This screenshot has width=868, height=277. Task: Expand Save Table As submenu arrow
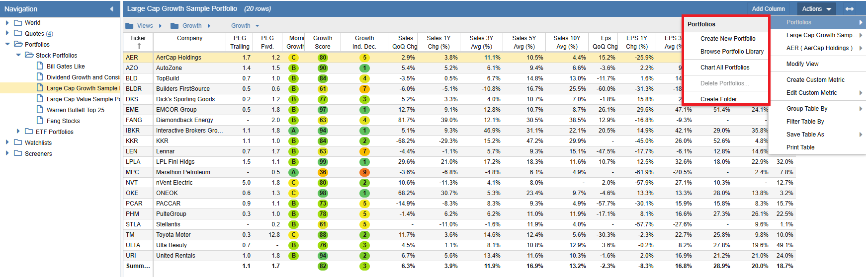point(861,135)
